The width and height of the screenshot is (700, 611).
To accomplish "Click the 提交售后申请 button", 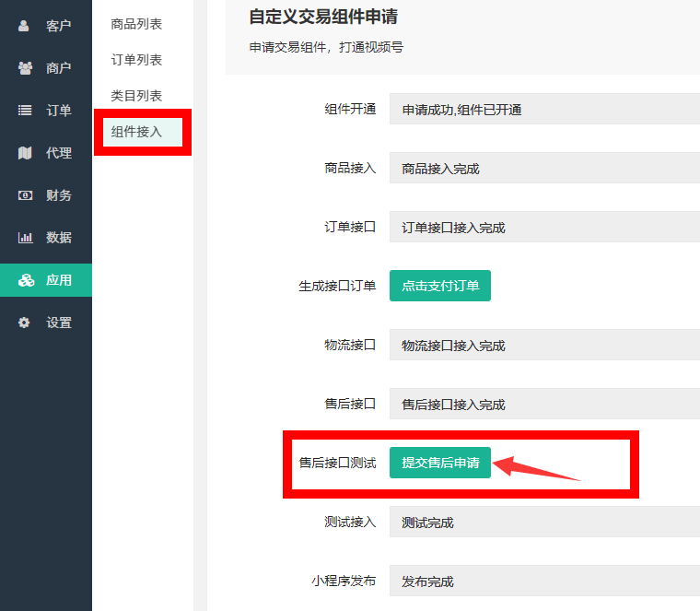I will tap(440, 463).
